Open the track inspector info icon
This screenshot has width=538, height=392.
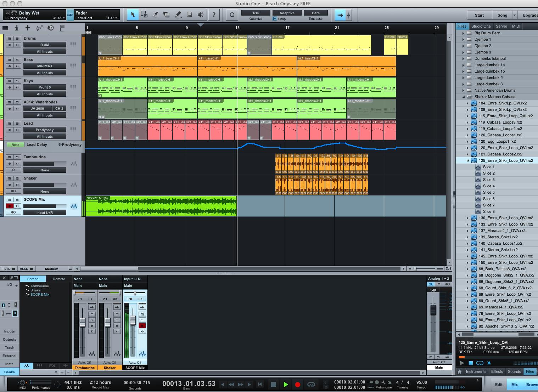(x=16, y=28)
